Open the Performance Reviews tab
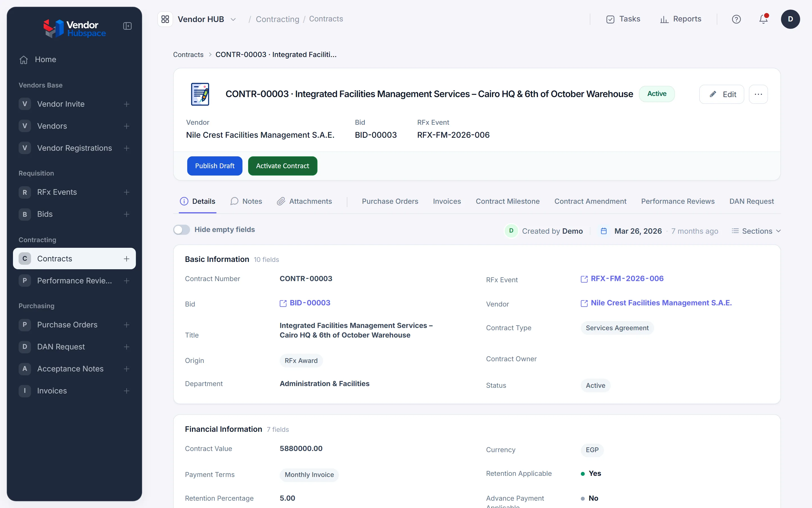 point(678,201)
